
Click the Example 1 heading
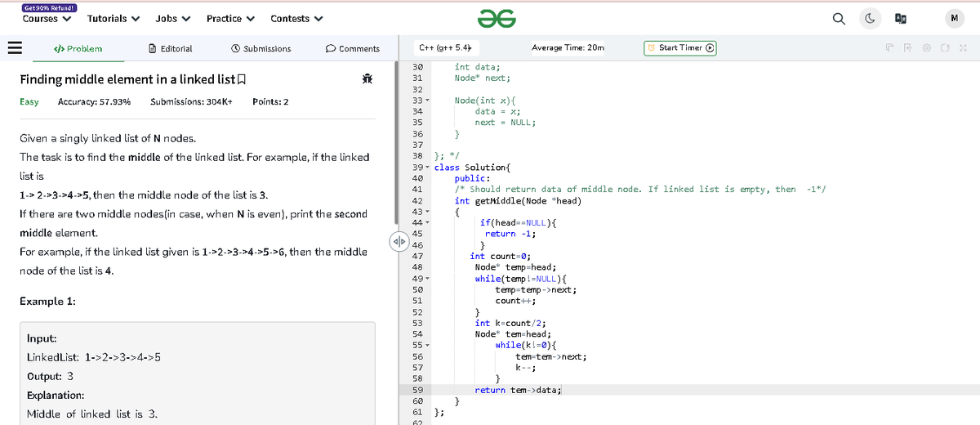(x=47, y=301)
